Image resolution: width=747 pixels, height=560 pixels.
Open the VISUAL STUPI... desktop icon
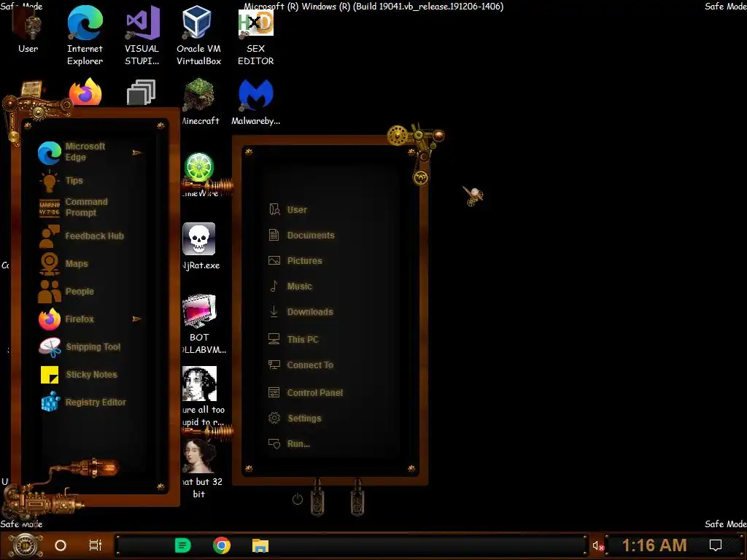(x=142, y=36)
